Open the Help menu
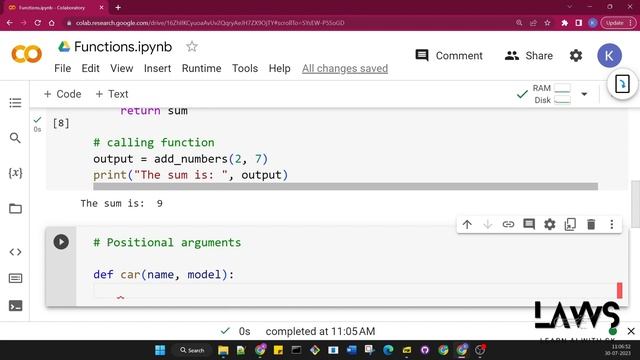 279,68
